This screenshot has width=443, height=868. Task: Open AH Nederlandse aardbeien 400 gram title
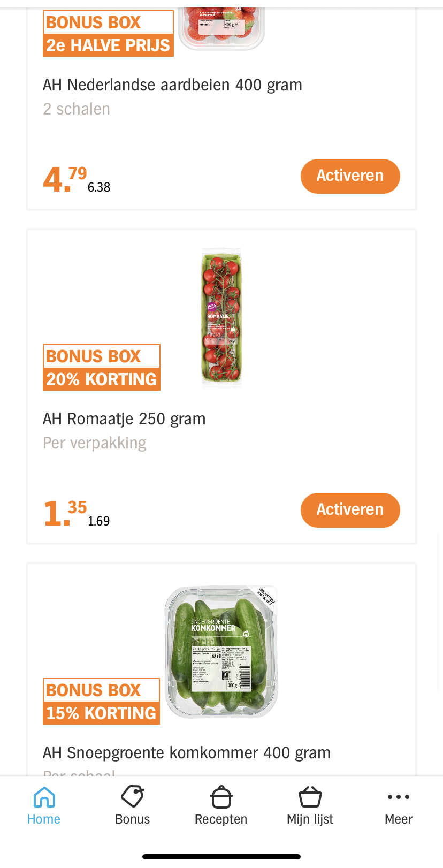172,85
